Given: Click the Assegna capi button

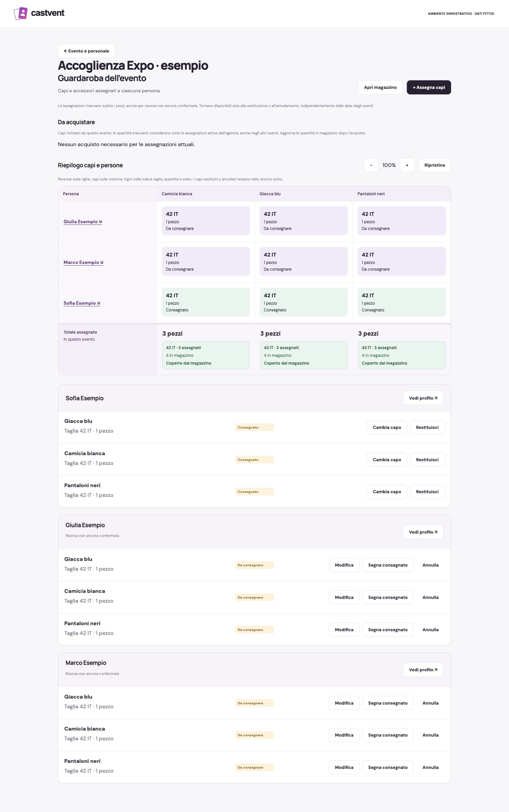Looking at the screenshot, I should (429, 87).
